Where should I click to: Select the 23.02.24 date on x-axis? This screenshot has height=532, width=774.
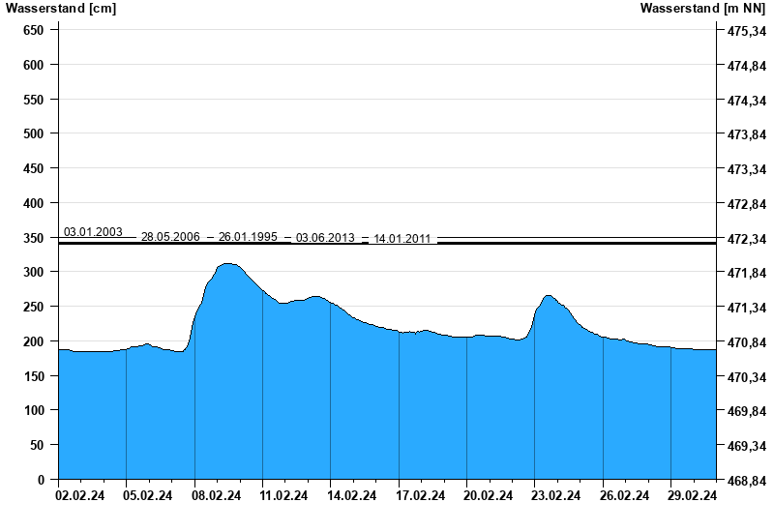point(557,496)
